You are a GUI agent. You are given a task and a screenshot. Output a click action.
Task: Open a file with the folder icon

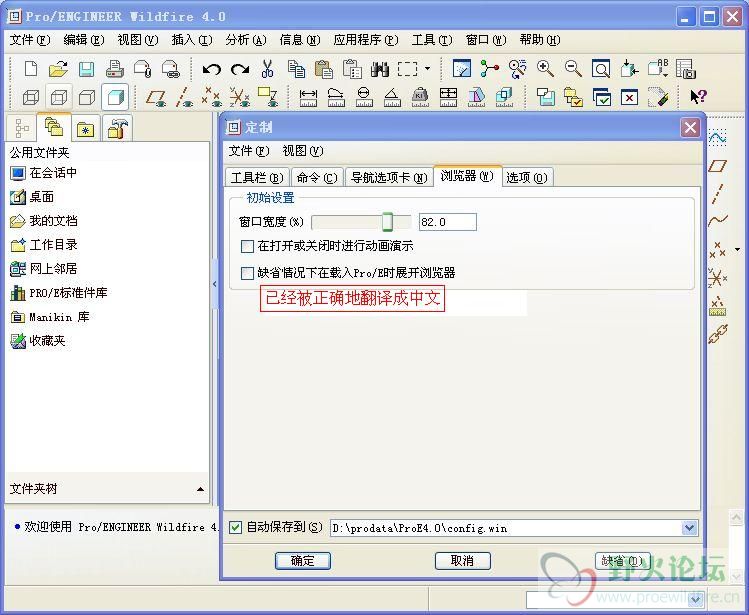tap(58, 69)
